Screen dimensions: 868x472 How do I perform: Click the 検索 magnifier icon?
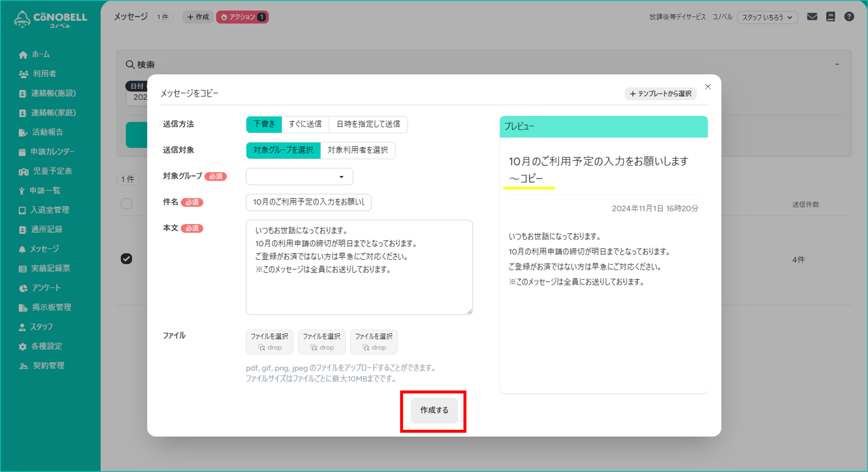[x=130, y=64]
